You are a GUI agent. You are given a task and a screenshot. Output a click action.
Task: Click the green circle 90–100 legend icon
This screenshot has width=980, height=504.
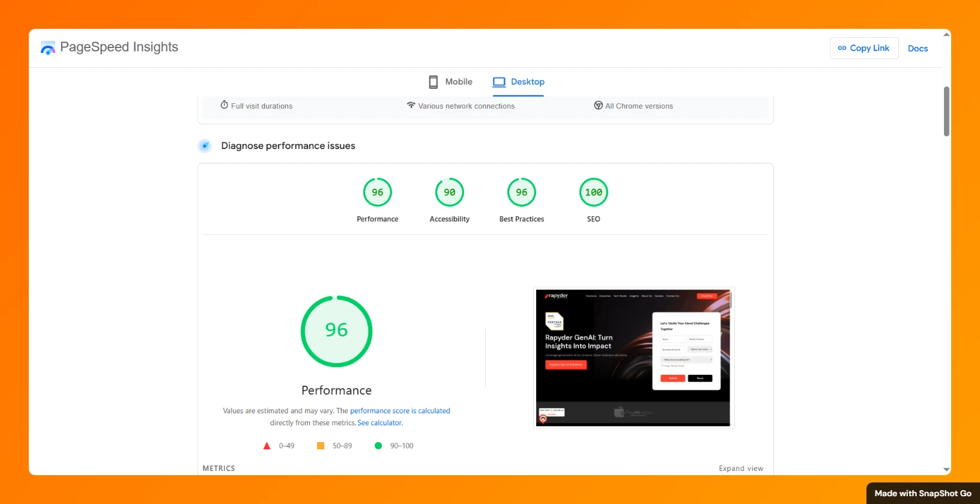378,446
